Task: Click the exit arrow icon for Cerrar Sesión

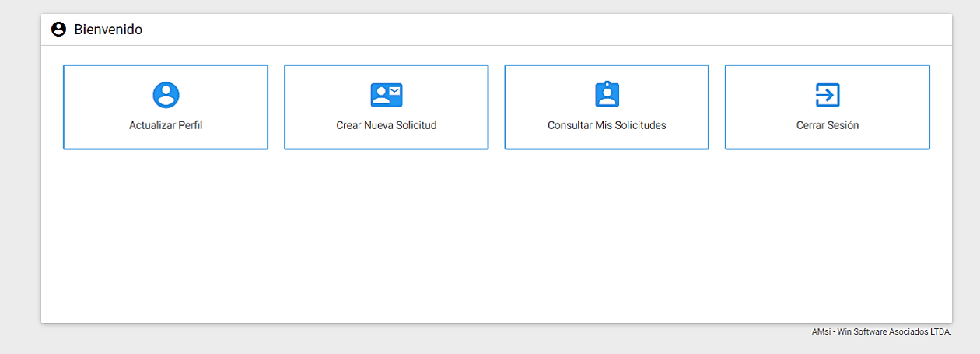Action: (827, 95)
